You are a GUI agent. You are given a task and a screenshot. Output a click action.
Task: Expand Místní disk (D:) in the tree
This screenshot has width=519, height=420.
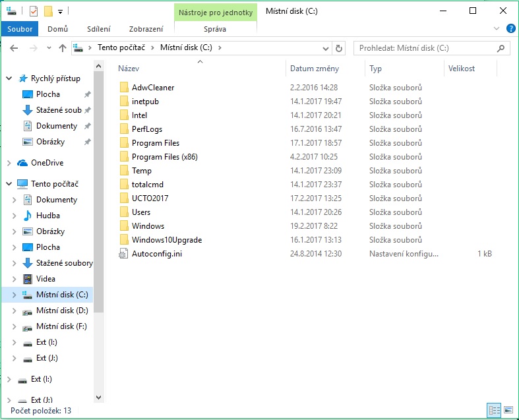(x=15, y=311)
